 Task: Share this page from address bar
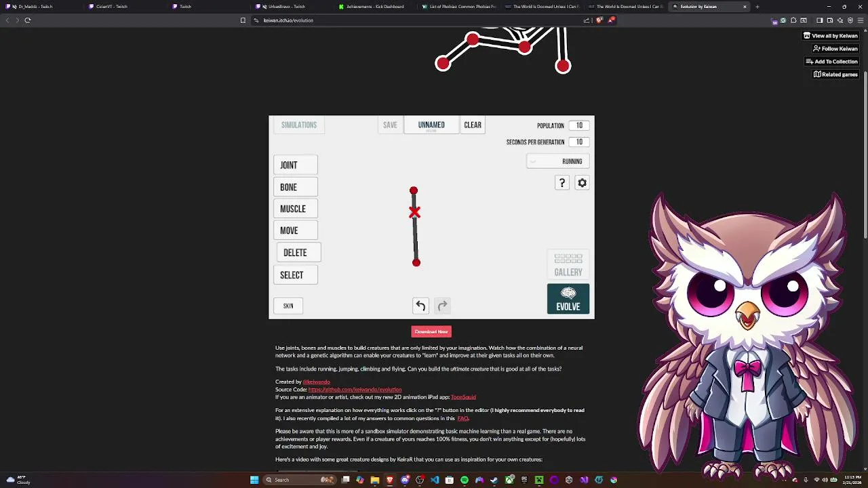[x=587, y=20]
